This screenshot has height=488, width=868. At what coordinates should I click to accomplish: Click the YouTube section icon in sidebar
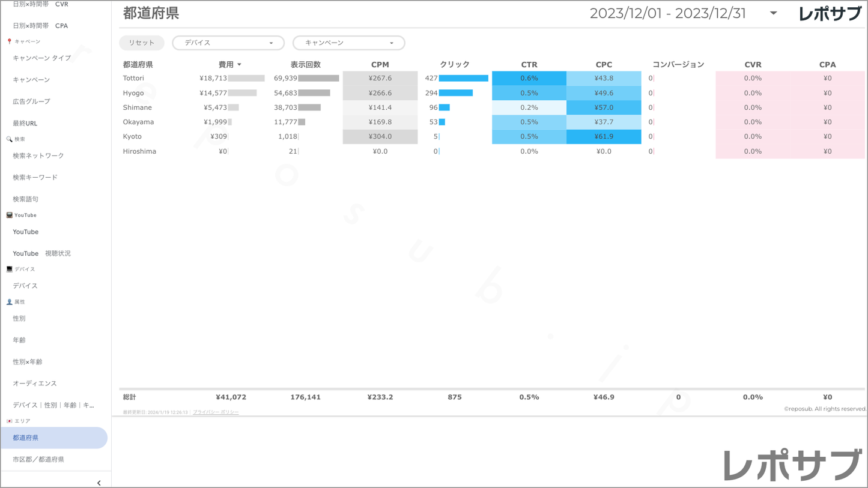point(9,215)
